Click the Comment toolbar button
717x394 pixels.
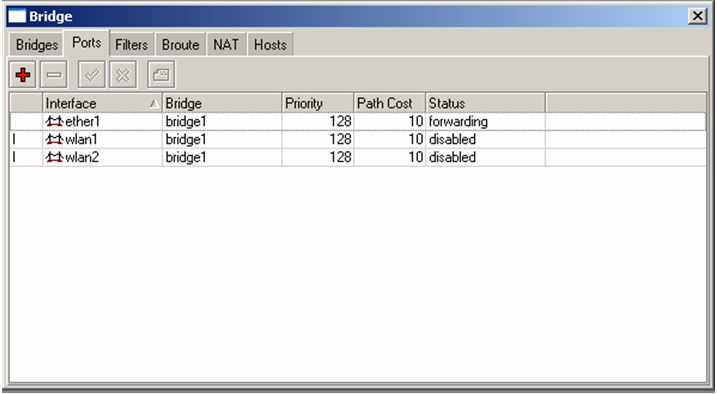click(161, 75)
